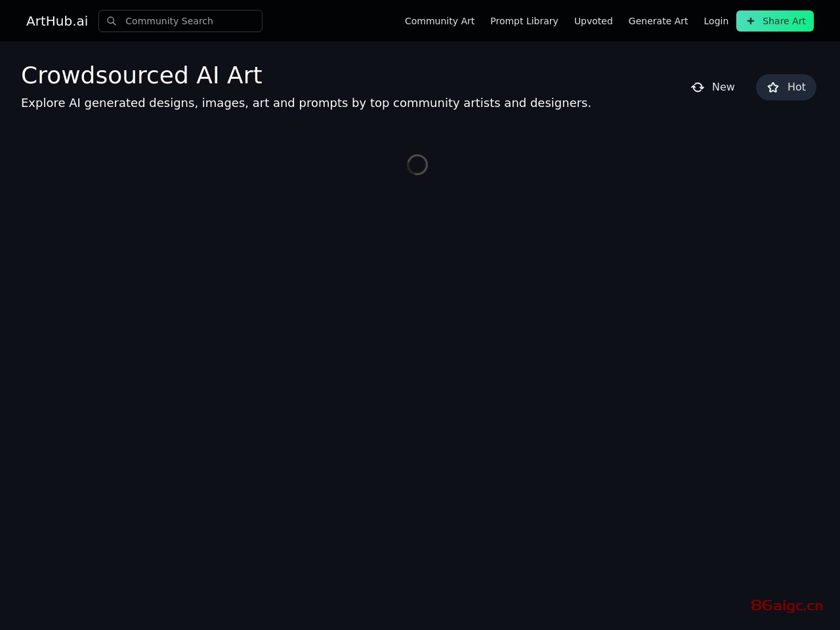The image size is (840, 630).
Task: Select Generate Art in navigation
Action: pos(658,21)
